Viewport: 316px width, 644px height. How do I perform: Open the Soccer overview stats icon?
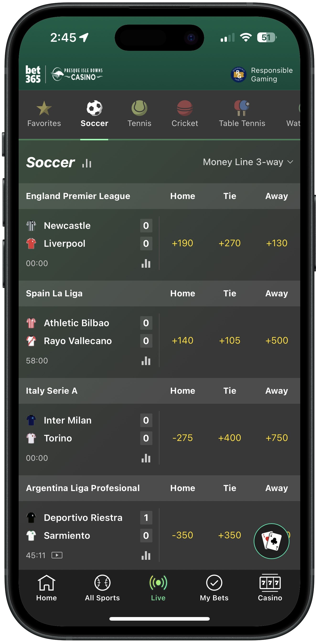pyautogui.click(x=86, y=163)
